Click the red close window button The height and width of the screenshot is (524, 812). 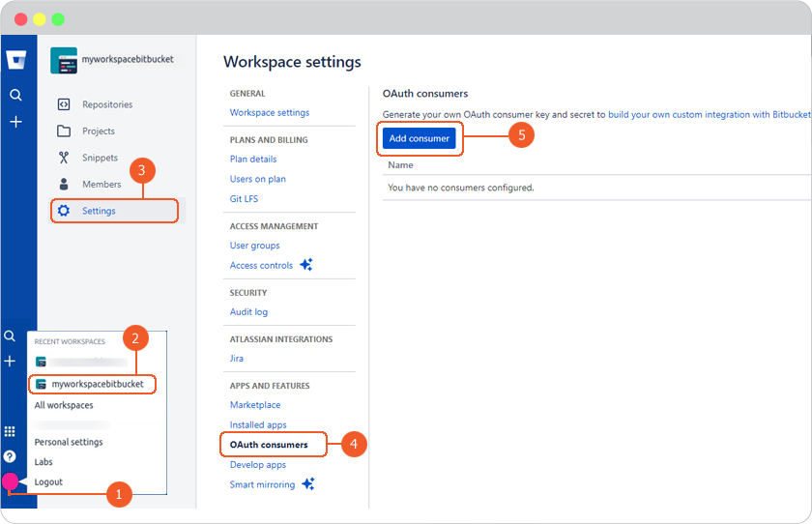pyautogui.click(x=20, y=19)
